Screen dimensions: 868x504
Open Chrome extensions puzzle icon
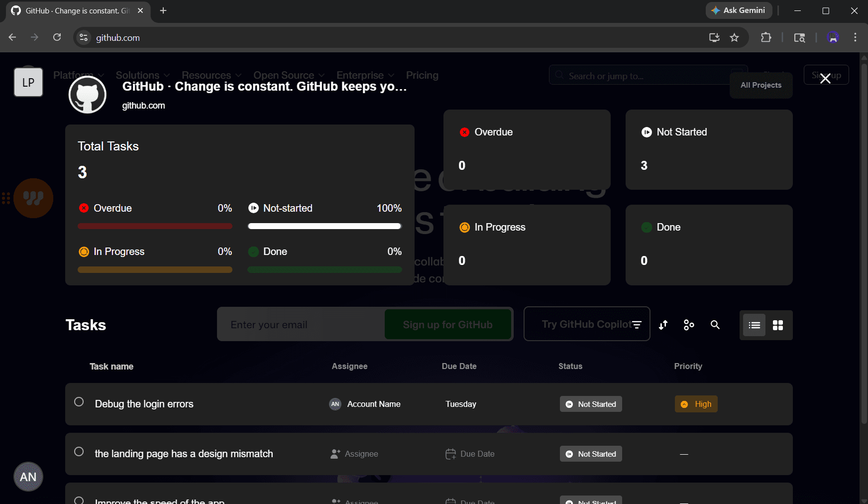[x=766, y=37]
